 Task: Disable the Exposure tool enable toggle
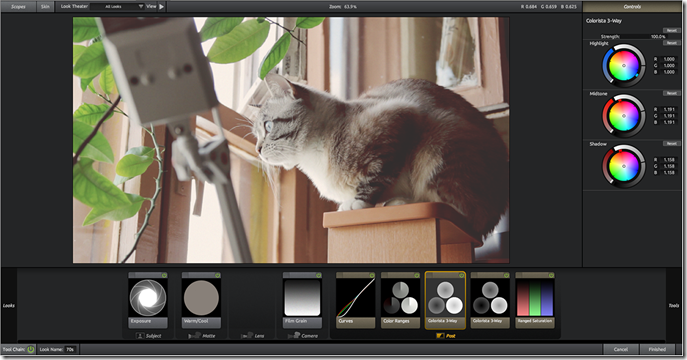tap(164, 275)
